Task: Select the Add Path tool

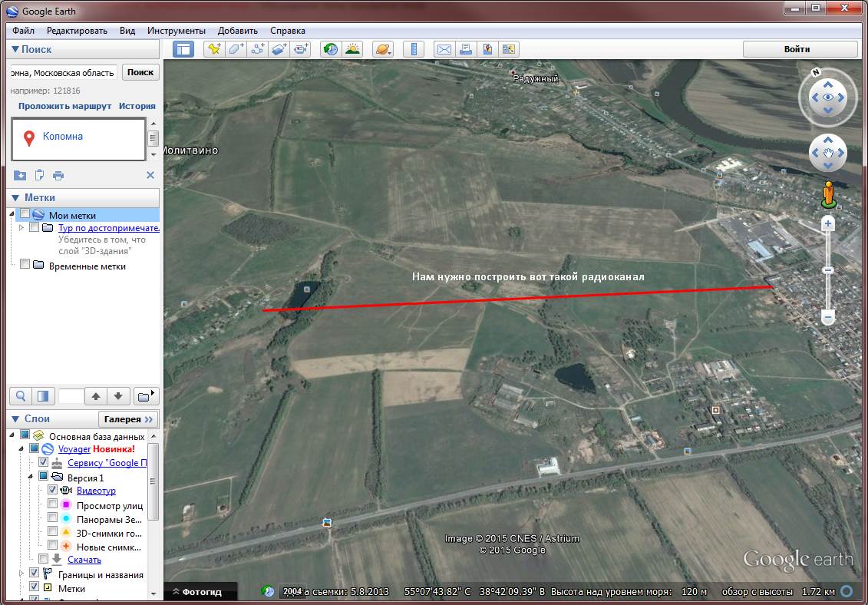Action: point(258,49)
